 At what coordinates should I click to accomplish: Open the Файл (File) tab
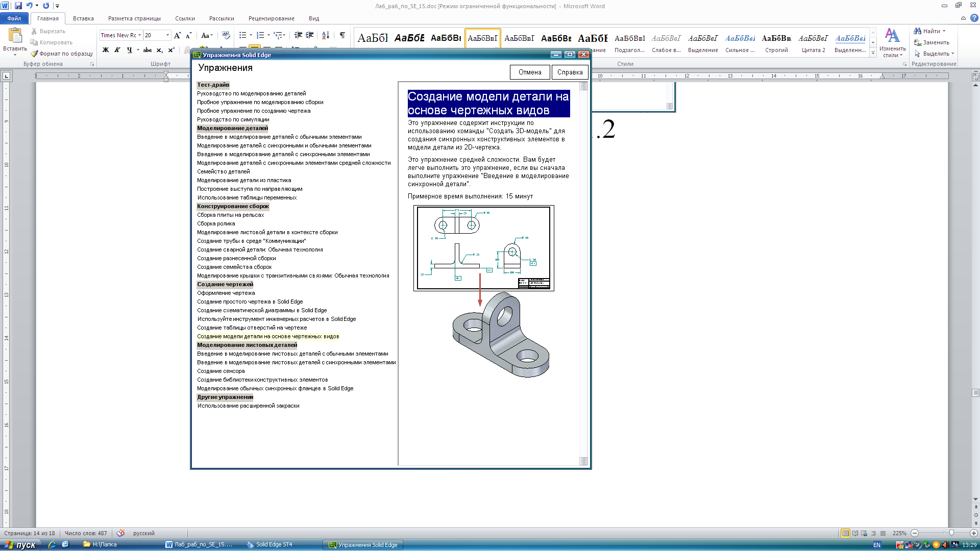tap(14, 18)
